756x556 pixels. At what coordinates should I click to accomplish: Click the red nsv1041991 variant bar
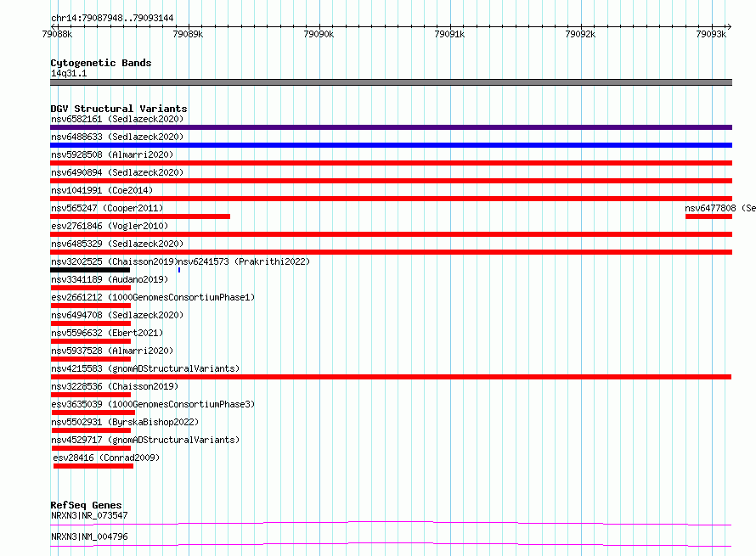391,199
